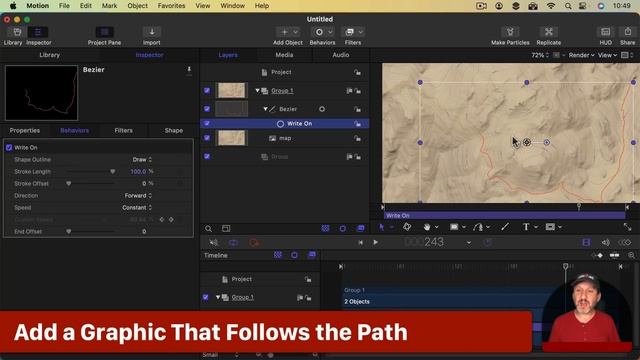Viewport: 640px width, 360px height.
Task: Click the Share toolbar icon
Action: click(x=628, y=32)
